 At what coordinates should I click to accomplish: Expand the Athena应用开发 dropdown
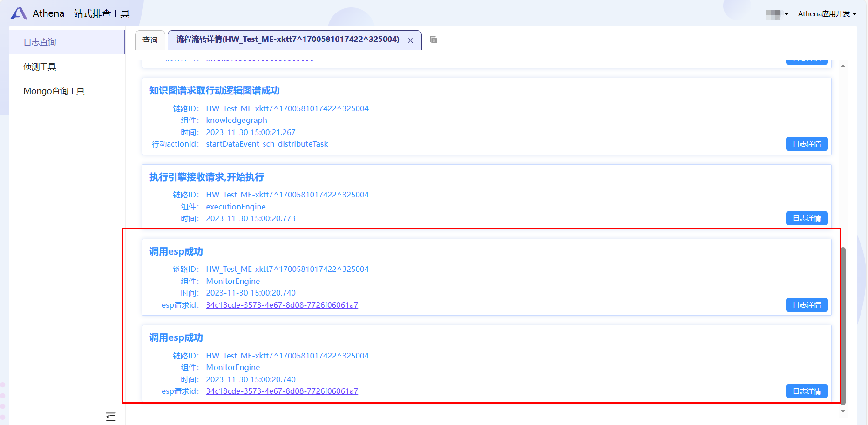click(x=827, y=14)
